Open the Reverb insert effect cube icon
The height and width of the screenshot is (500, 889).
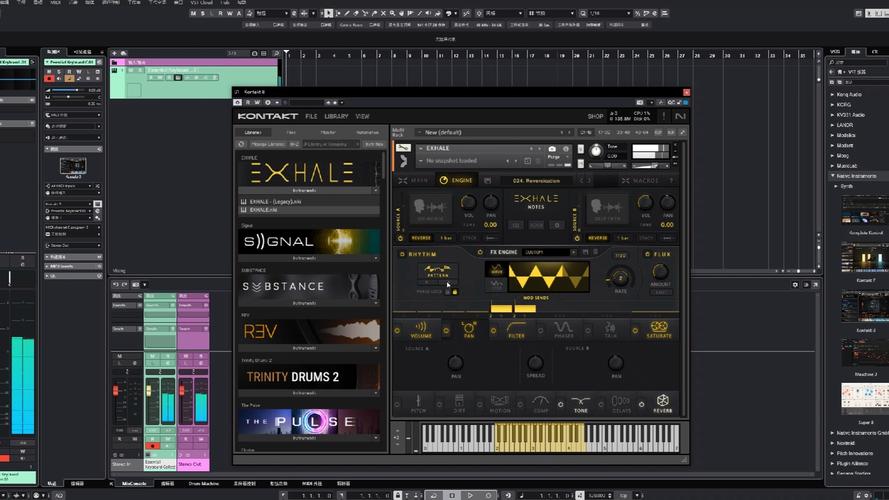(662, 400)
